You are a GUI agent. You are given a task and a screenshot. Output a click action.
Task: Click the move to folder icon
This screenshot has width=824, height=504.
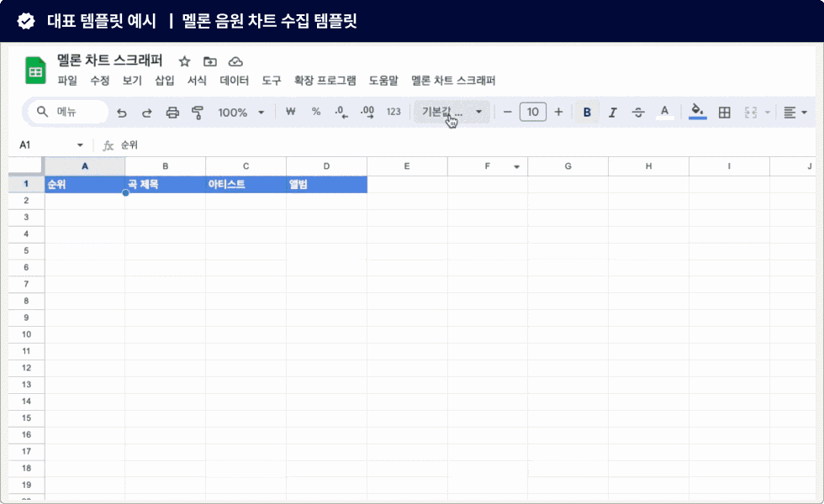click(x=210, y=61)
